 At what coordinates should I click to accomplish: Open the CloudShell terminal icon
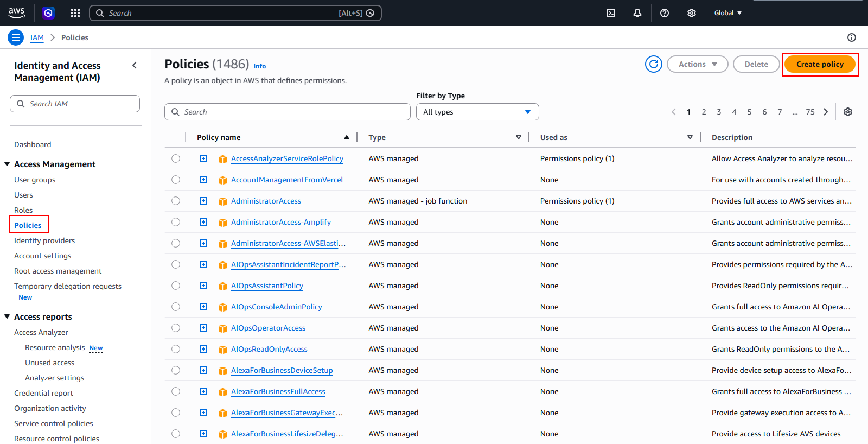(x=611, y=13)
